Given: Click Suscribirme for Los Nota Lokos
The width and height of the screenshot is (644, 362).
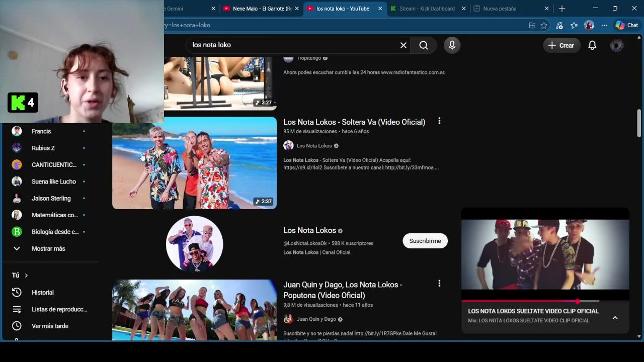Looking at the screenshot, I should click(425, 241).
